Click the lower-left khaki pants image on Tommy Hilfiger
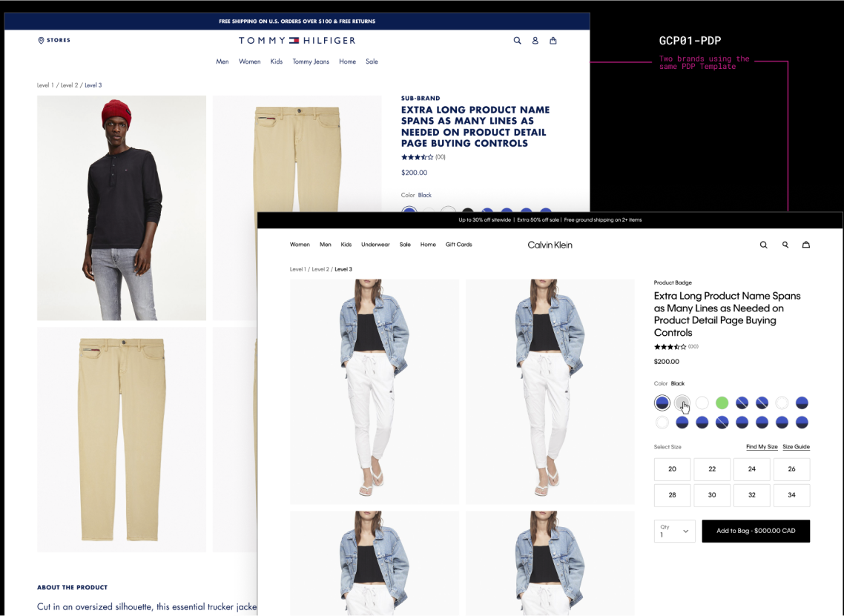The height and width of the screenshot is (616, 844). point(122,440)
